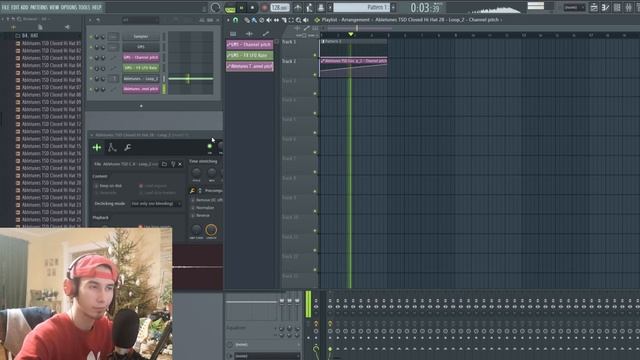Select the playlist zoom tool

[298, 20]
